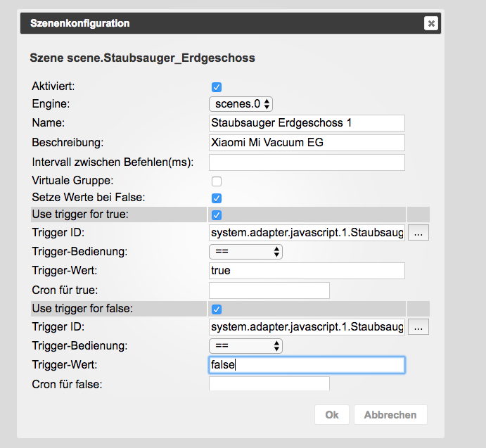This screenshot has height=448, width=486.
Task: Open Trigger-Bedienung dropdown for true trigger
Action: pyautogui.click(x=245, y=252)
